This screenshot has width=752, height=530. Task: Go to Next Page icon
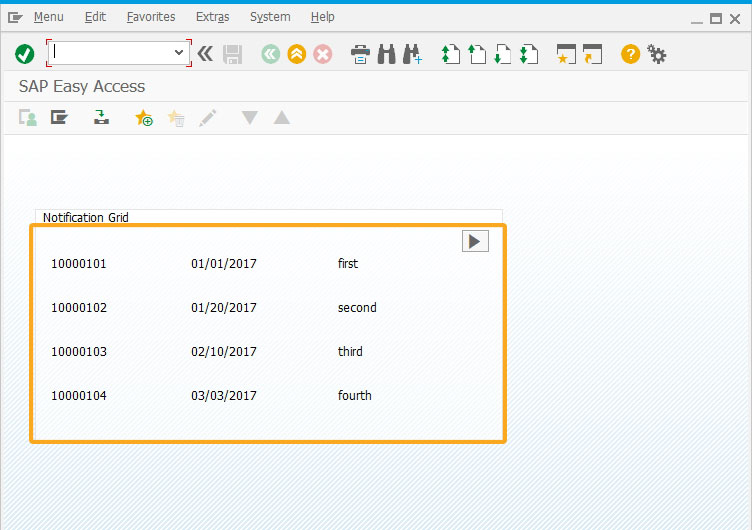pos(503,54)
